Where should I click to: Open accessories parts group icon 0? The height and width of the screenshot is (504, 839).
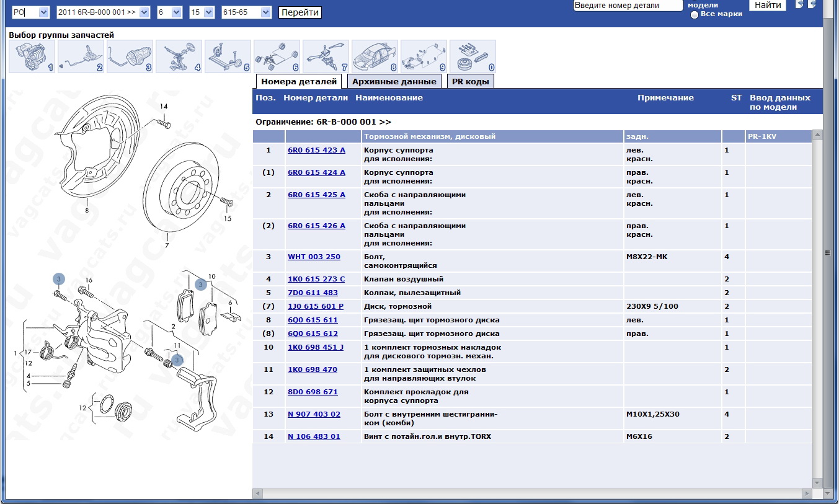pos(473,56)
